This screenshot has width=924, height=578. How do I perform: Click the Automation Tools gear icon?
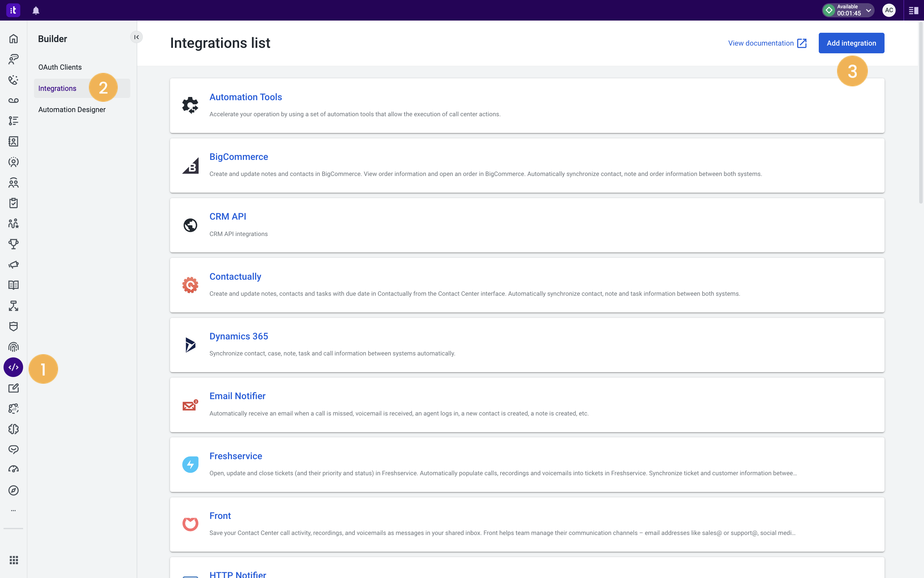(190, 106)
